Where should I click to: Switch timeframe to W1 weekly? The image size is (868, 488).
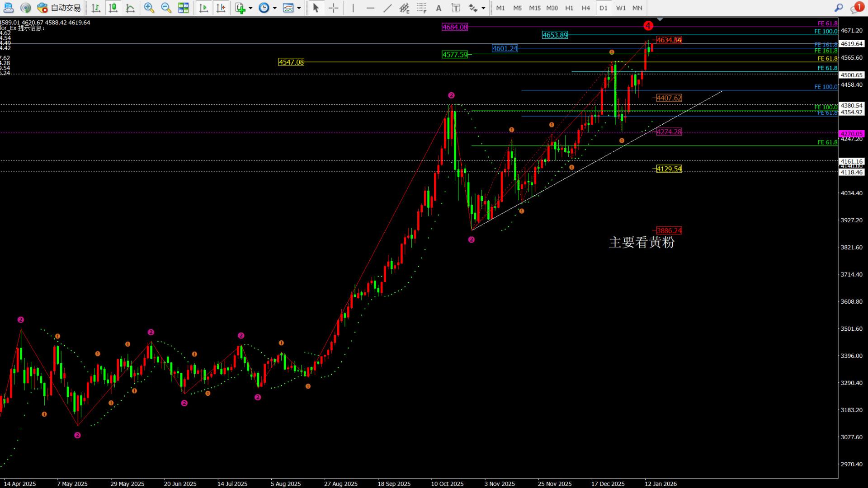click(620, 8)
